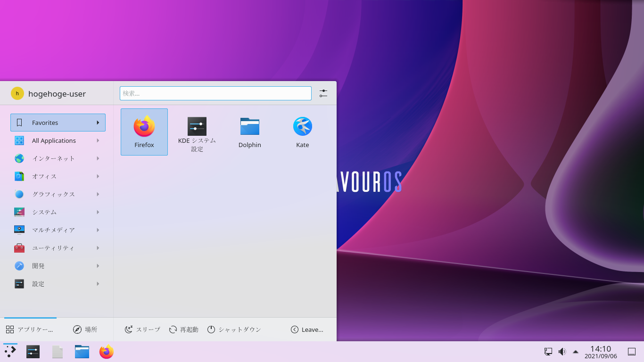Select the アプリケー... tab

(30, 329)
